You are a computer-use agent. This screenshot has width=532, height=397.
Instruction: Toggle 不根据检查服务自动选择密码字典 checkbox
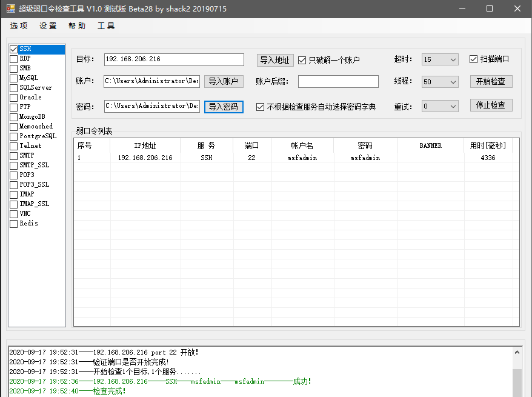pyautogui.click(x=260, y=107)
